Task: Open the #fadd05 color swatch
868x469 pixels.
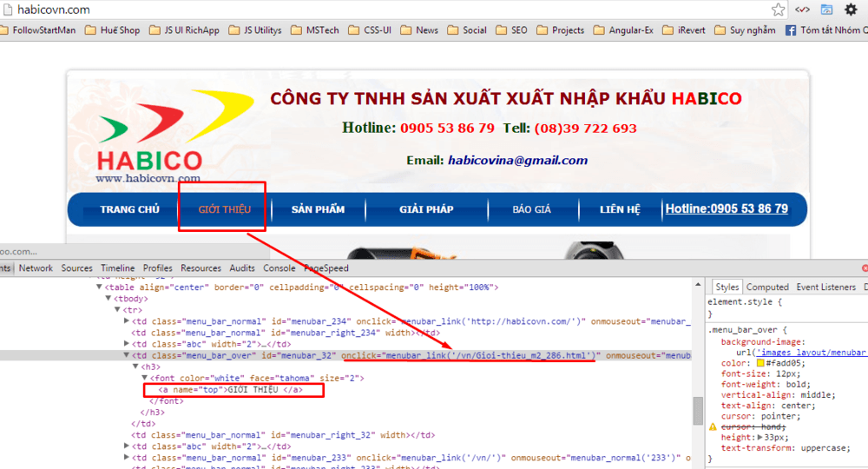Action: pyautogui.click(x=760, y=363)
